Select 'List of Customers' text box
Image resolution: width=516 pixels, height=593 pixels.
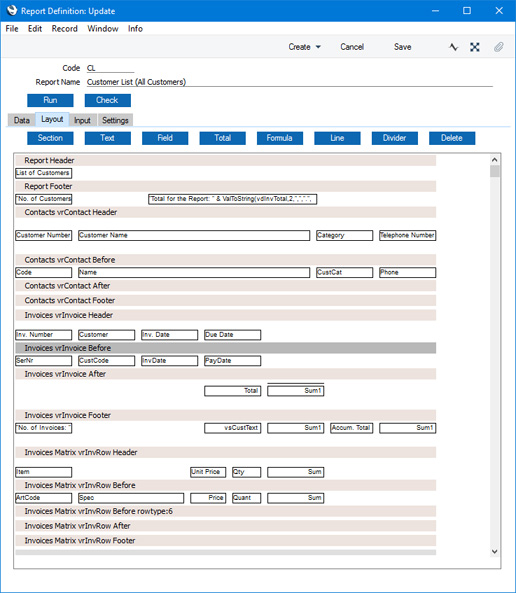tap(44, 173)
